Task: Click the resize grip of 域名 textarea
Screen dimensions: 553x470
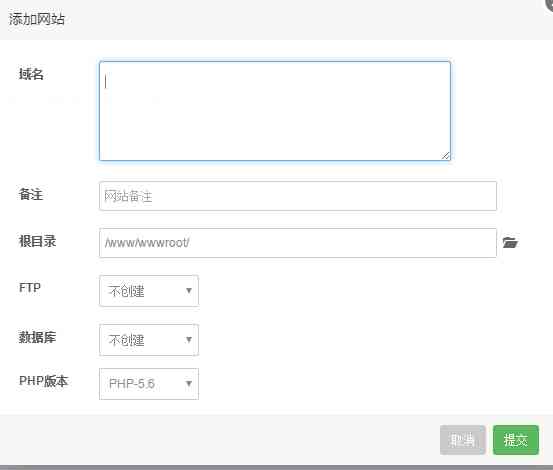Action: [x=445, y=155]
